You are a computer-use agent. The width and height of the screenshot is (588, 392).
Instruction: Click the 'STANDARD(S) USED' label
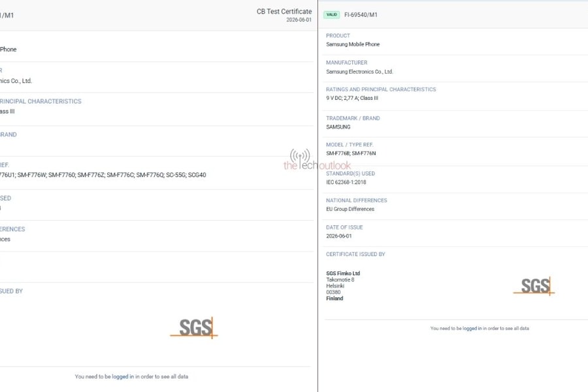point(350,174)
